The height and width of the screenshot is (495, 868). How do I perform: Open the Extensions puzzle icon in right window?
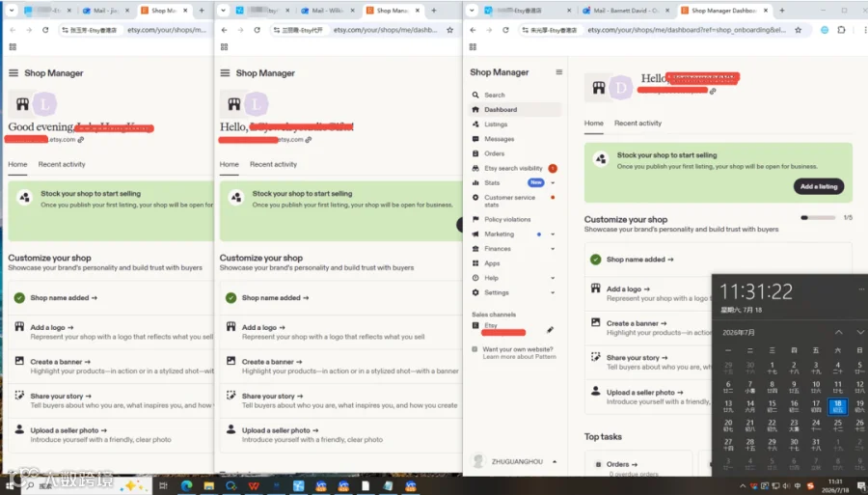pyautogui.click(x=841, y=30)
